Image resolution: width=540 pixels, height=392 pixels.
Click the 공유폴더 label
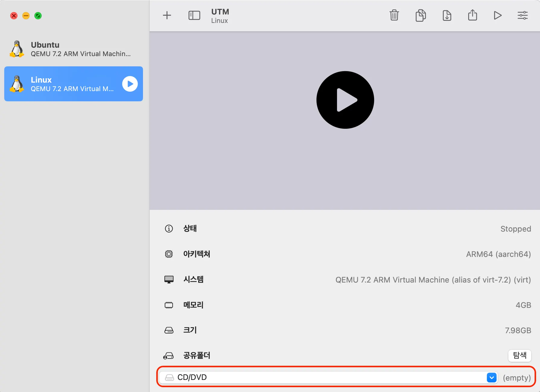point(197,356)
